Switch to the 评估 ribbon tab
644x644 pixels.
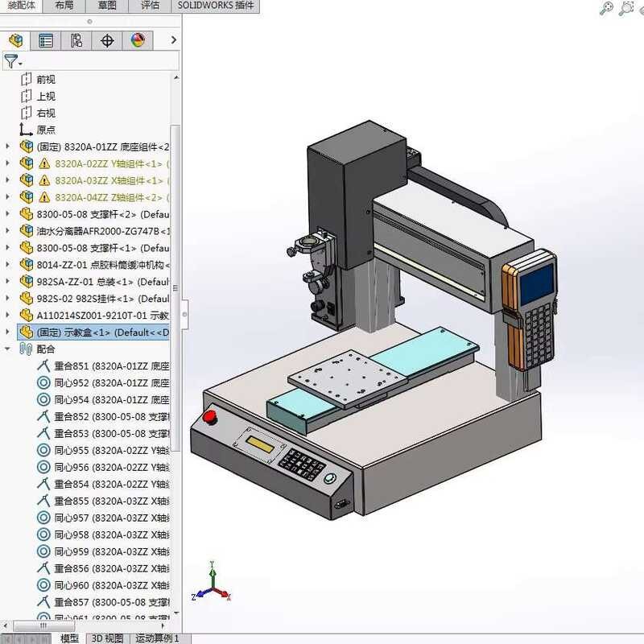150,6
